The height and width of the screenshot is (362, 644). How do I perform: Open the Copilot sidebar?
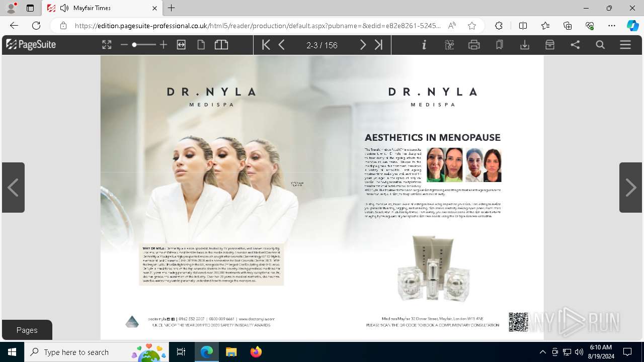(632, 26)
